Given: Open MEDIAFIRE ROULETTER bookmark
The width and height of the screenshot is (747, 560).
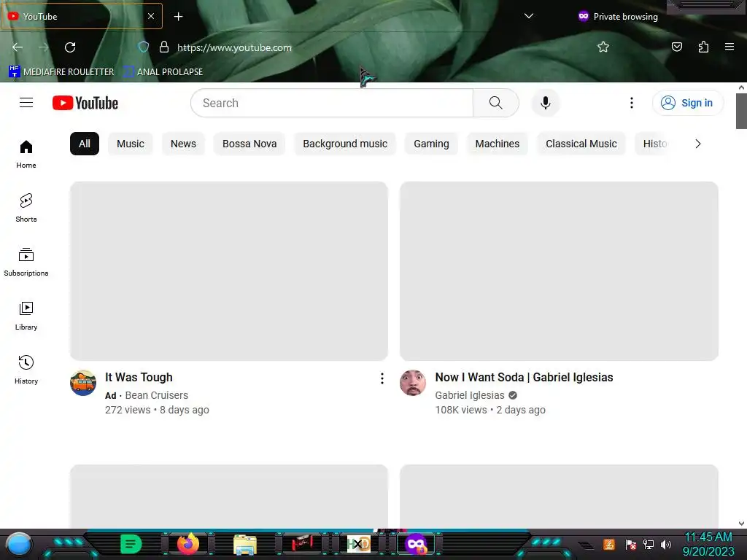Looking at the screenshot, I should pyautogui.click(x=61, y=72).
